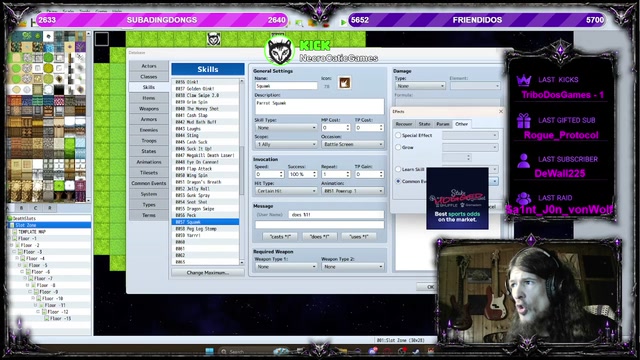Click the Description text box
Viewport: 640px width, 360px height.
click(319, 107)
